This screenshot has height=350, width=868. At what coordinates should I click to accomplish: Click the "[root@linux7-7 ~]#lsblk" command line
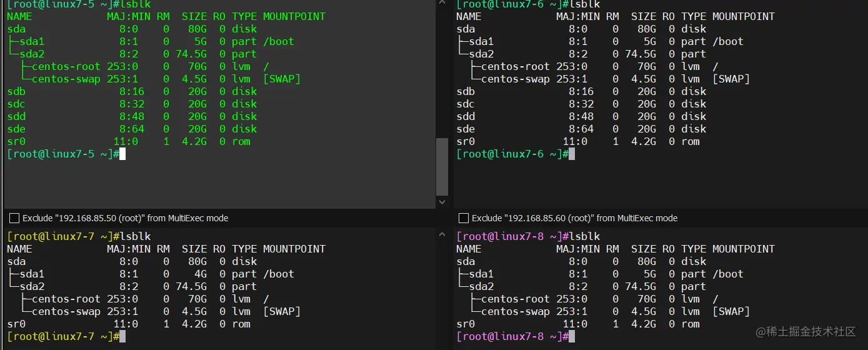79,236
